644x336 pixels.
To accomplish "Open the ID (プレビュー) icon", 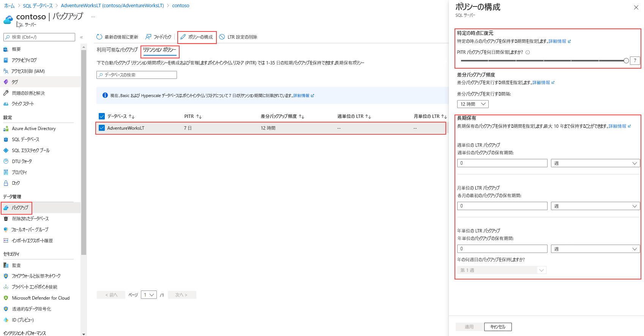I will tap(6, 320).
